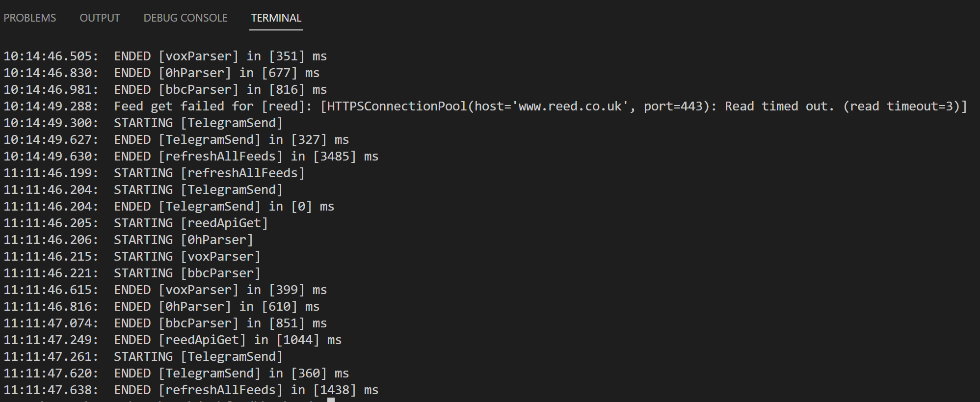Open the OUTPUT tab
The image size is (980, 402).
[x=100, y=18]
